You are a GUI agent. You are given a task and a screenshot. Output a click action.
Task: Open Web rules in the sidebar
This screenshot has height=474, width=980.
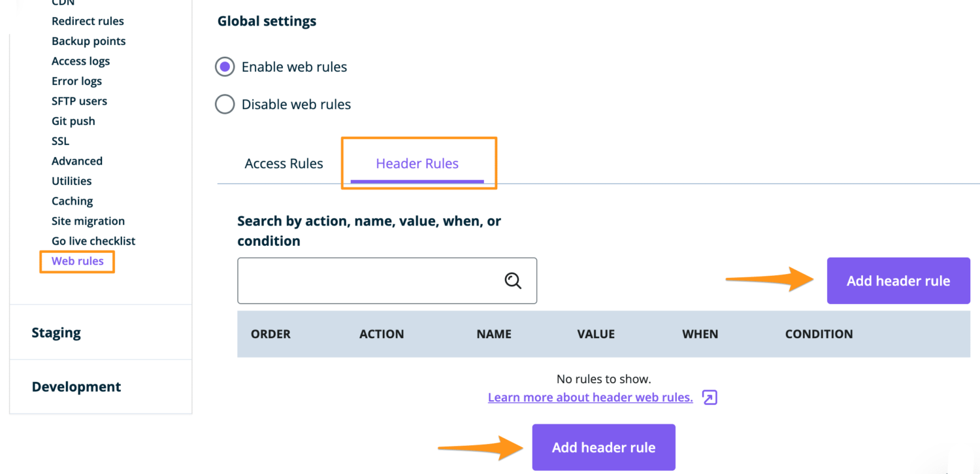click(x=78, y=261)
